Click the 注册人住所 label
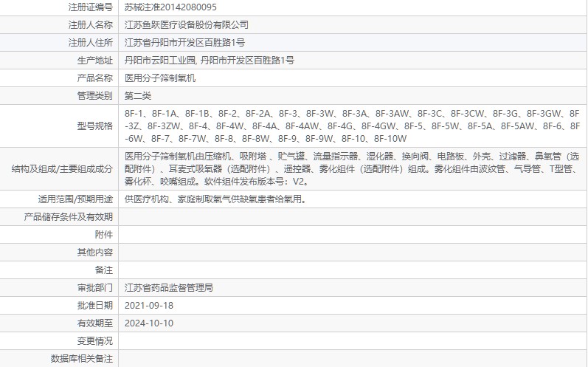This screenshot has width=588, height=367. [x=90, y=42]
